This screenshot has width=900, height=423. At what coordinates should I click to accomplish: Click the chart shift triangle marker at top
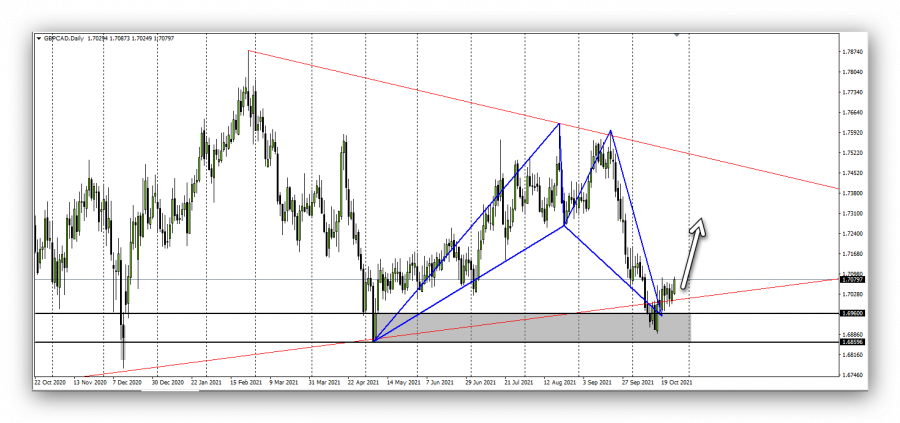(679, 37)
